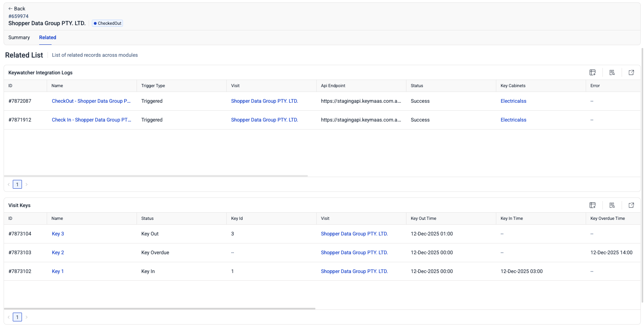This screenshot has width=644, height=329.
Task: Click add column icon in Visit Keys
Action: (592, 205)
